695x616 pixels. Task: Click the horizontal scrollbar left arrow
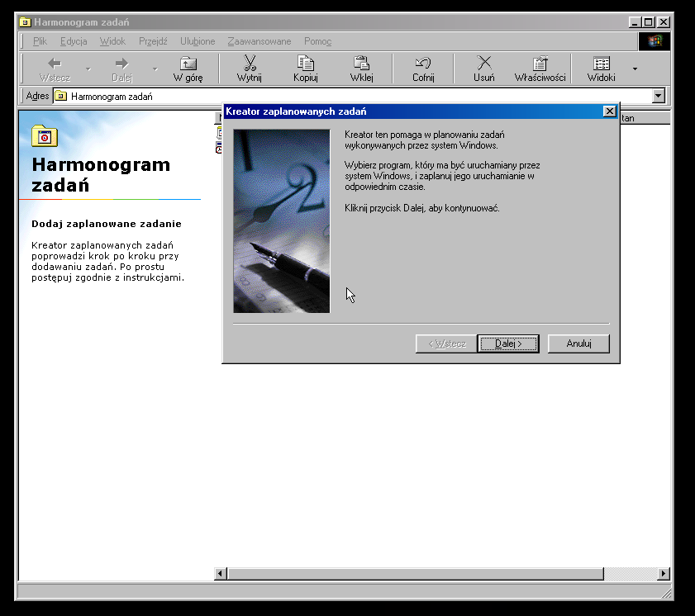click(x=221, y=574)
